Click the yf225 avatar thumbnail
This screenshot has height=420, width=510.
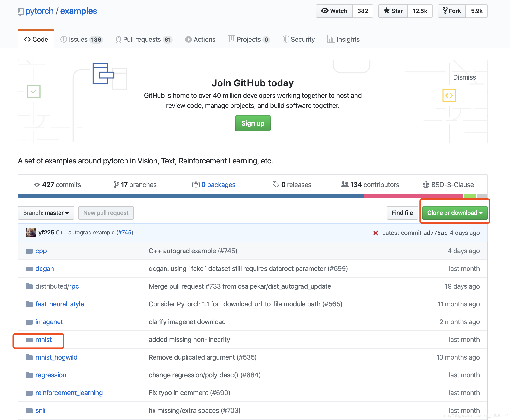click(31, 233)
